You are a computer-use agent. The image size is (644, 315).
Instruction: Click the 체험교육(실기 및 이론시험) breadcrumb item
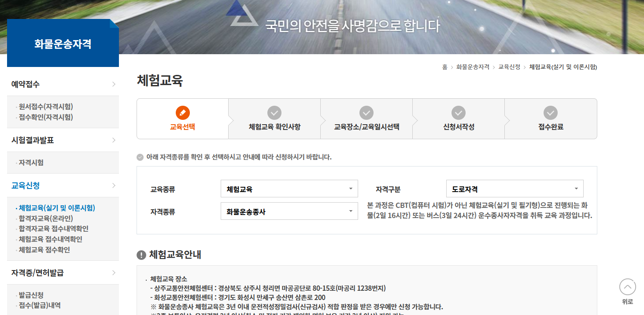coord(563,67)
